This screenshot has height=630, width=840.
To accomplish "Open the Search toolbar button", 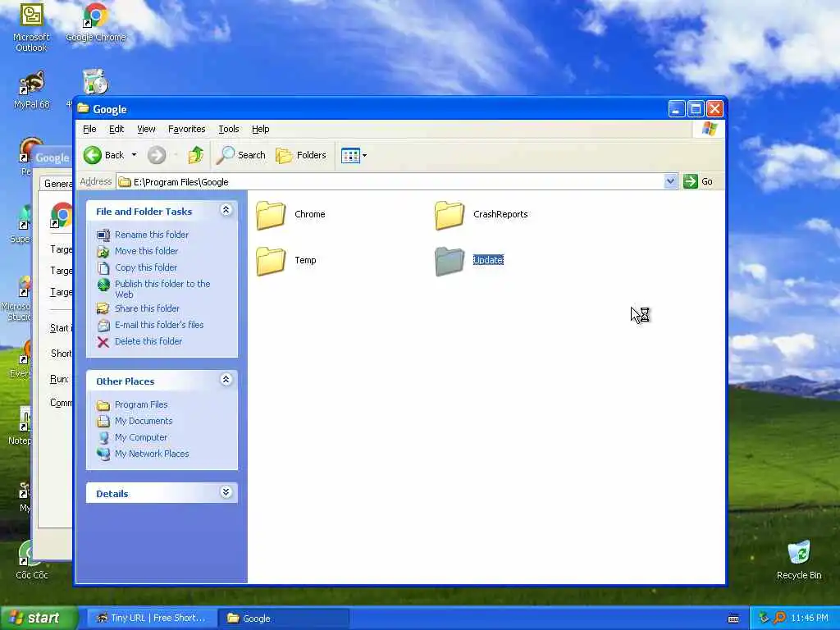I will [x=241, y=155].
